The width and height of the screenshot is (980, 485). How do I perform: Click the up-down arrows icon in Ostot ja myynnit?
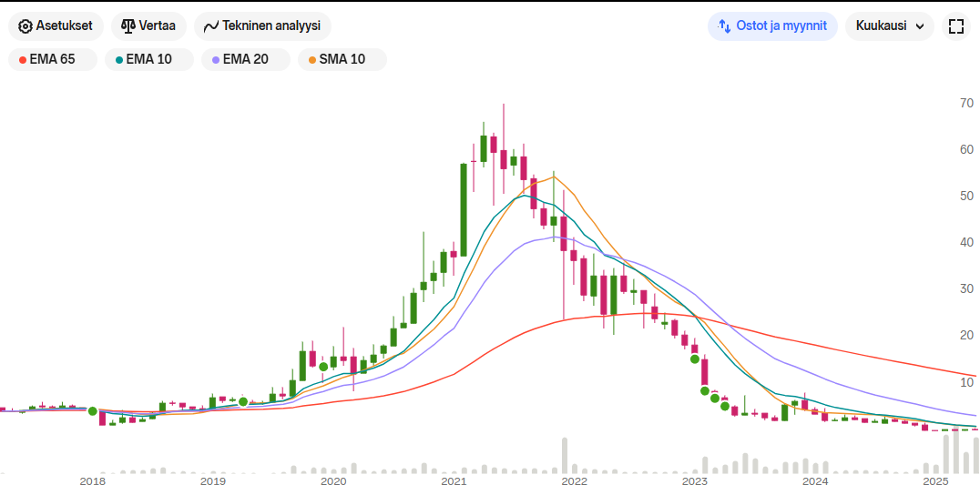point(724,26)
